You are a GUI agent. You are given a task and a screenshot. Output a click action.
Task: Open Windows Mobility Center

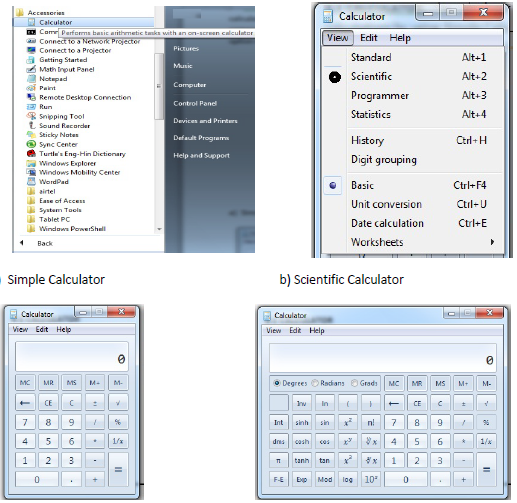(x=73, y=172)
